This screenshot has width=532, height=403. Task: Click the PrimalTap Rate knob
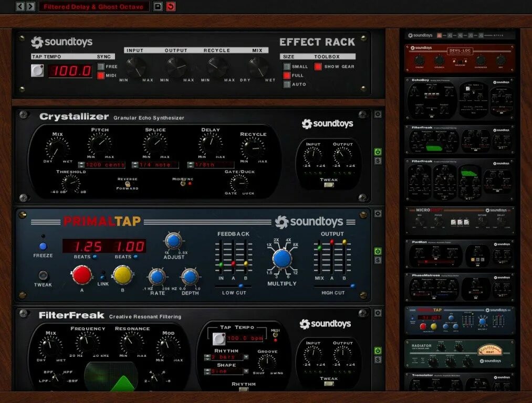tap(157, 277)
